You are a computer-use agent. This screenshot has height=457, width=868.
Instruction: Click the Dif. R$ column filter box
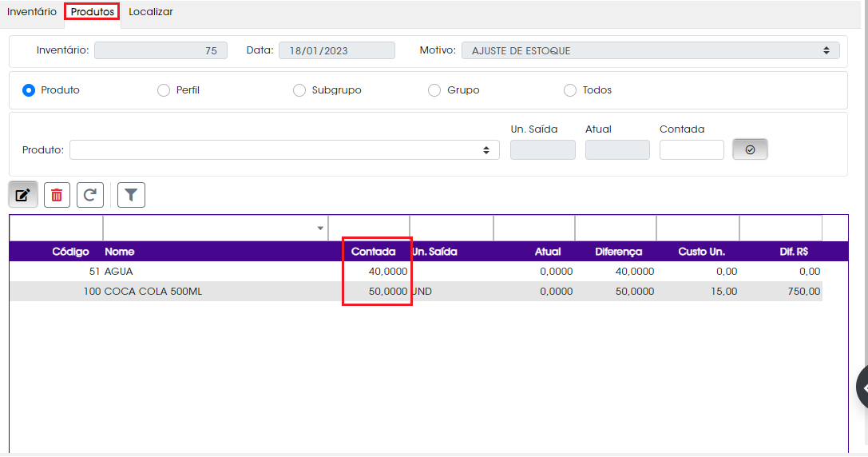click(x=781, y=228)
